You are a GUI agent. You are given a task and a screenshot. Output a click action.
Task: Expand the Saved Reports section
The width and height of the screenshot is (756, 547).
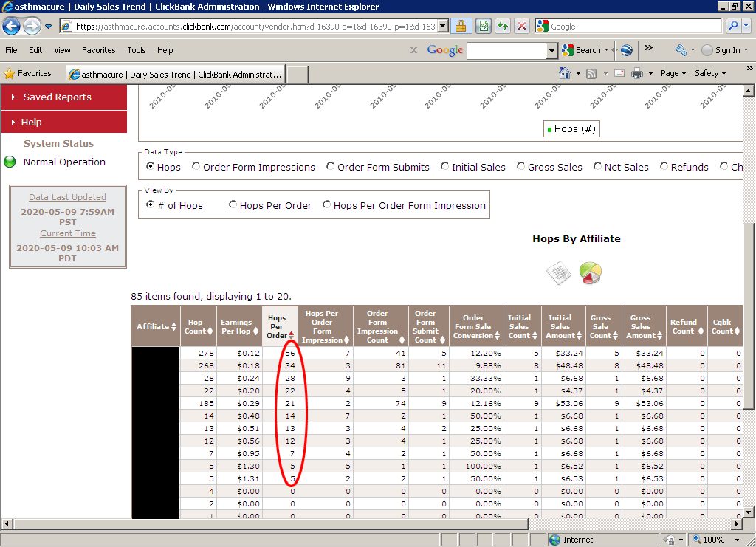(x=58, y=97)
